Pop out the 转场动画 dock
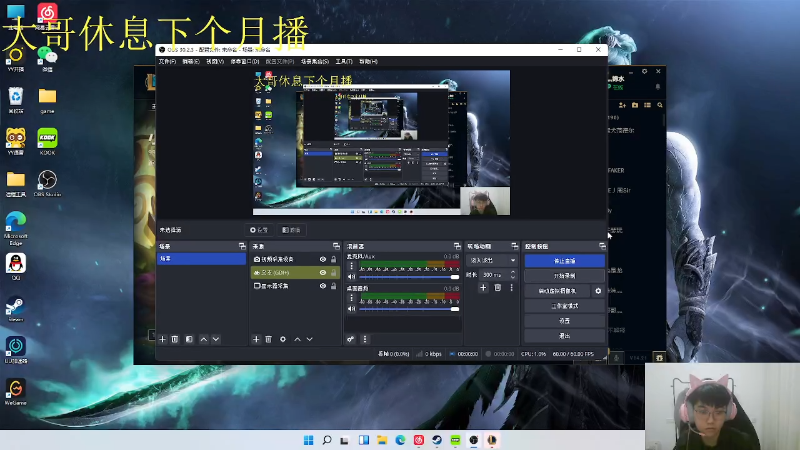 [x=514, y=246]
